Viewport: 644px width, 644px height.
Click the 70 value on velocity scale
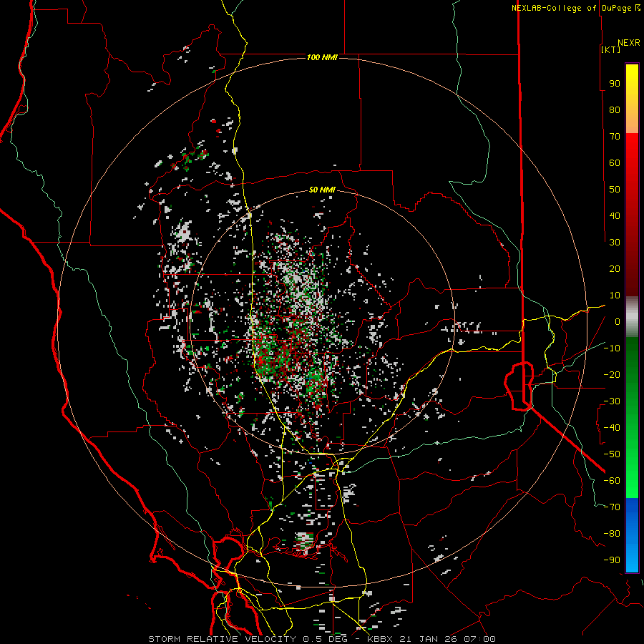(x=615, y=137)
